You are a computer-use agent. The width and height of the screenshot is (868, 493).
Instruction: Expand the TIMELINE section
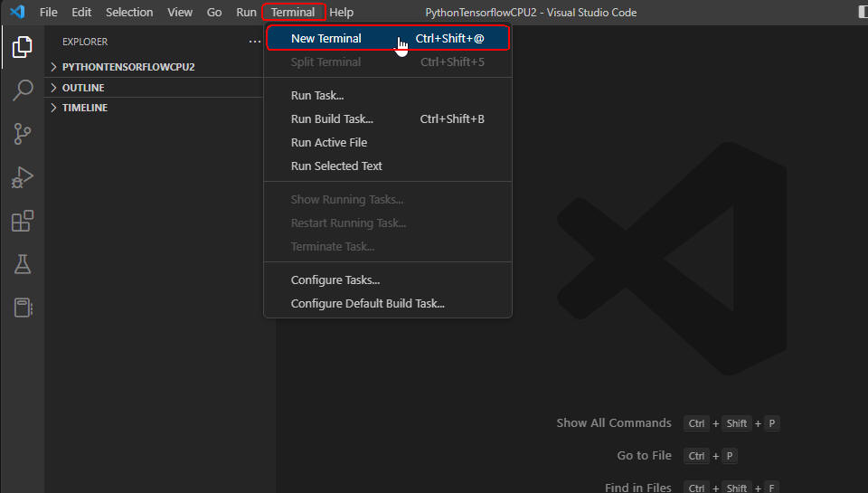(x=154, y=108)
